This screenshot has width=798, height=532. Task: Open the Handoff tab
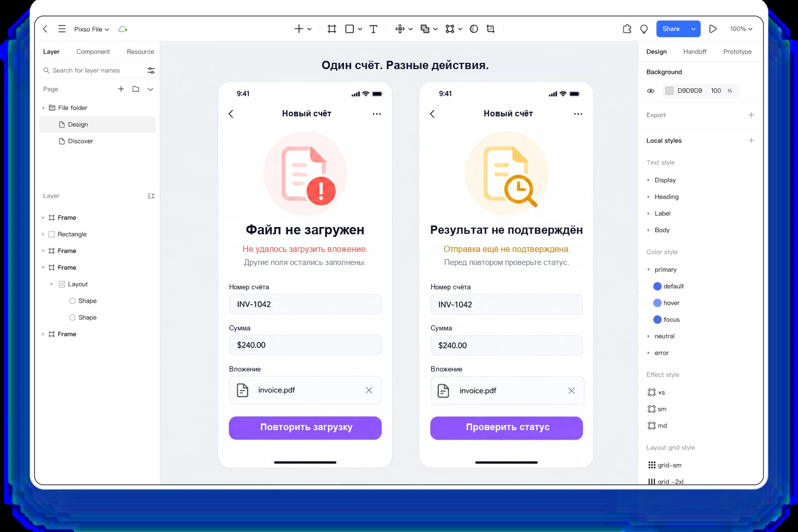pyautogui.click(x=695, y=51)
